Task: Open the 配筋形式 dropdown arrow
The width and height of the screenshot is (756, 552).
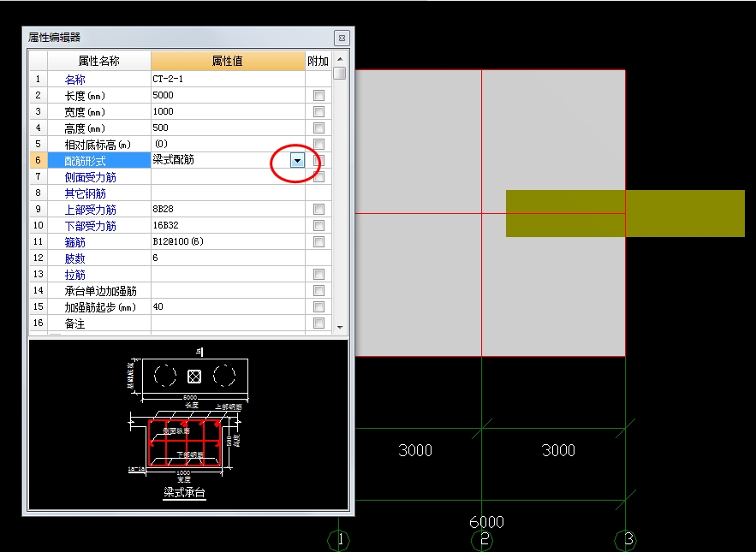Action: (x=297, y=161)
